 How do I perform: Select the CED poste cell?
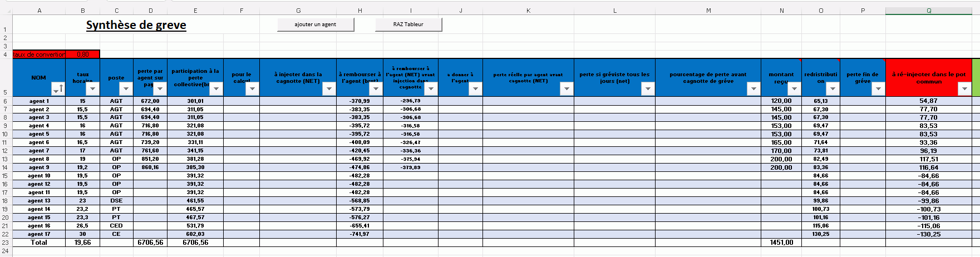tap(116, 226)
